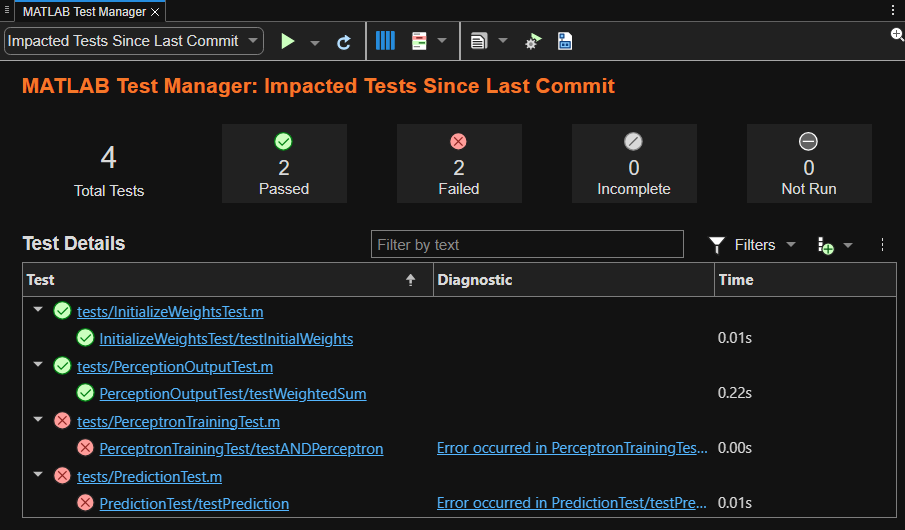The width and height of the screenshot is (905, 530).
Task: Click the gear settings toolbar icon
Action: [533, 42]
